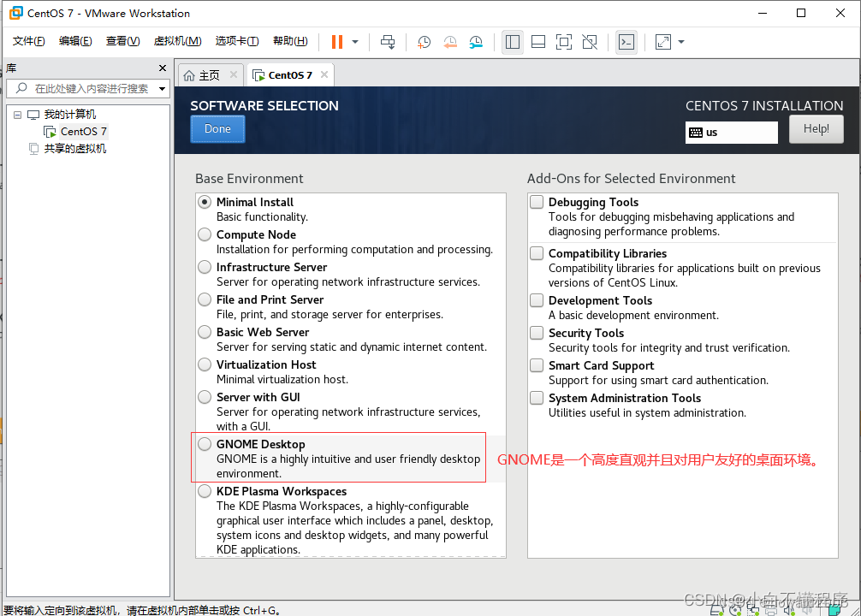The width and height of the screenshot is (861, 616).
Task: Select File and Print Server option
Action: [205, 299]
